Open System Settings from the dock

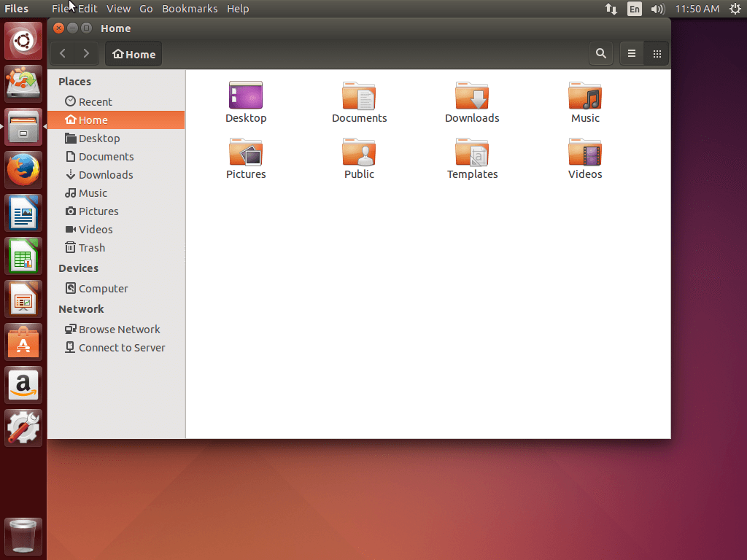tap(23, 427)
